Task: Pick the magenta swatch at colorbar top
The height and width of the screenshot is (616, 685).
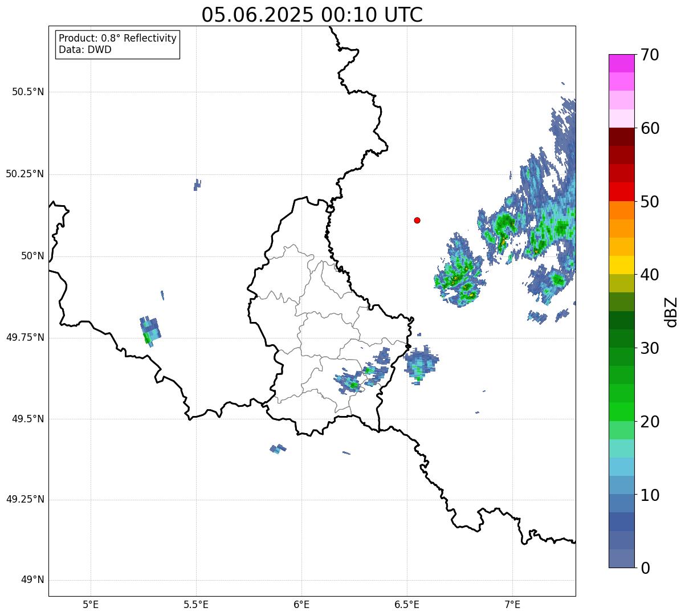Action: click(621, 63)
